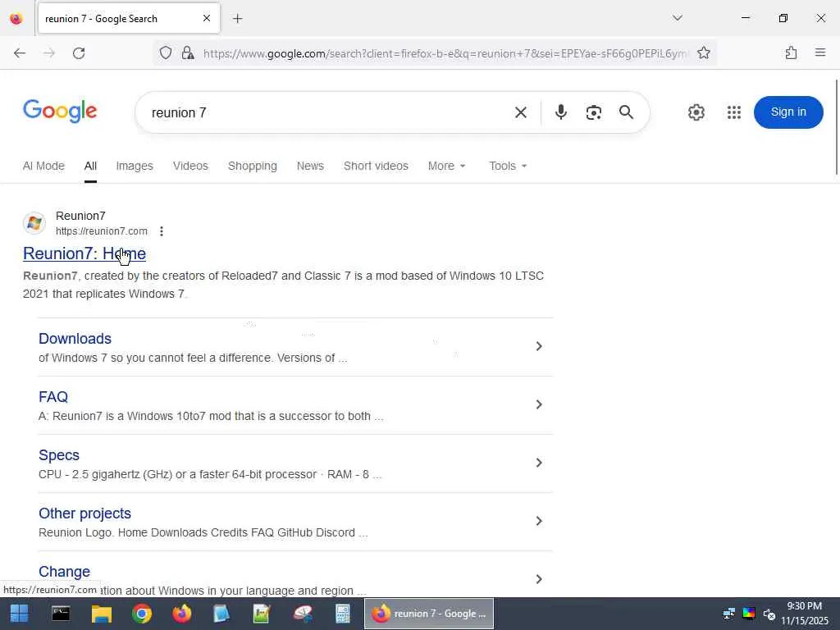Image resolution: width=840 pixels, height=630 pixels.
Task: Switch to Shopping tab
Action: [x=253, y=166]
